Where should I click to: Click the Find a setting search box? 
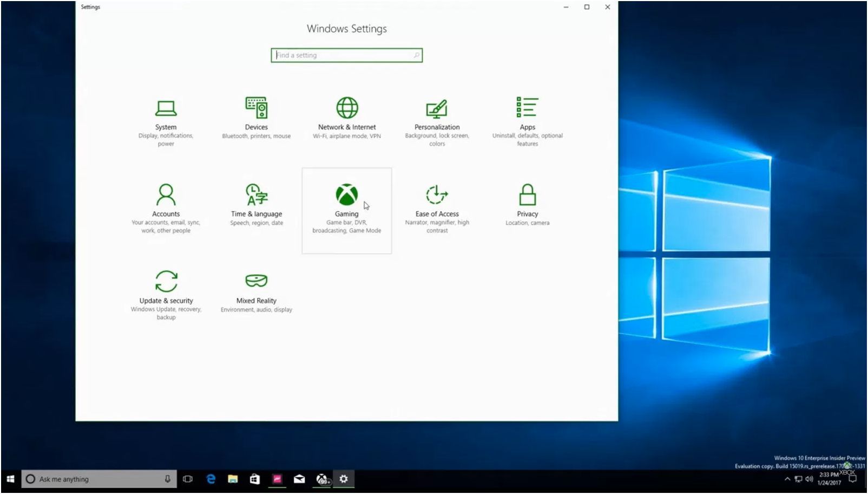(346, 55)
